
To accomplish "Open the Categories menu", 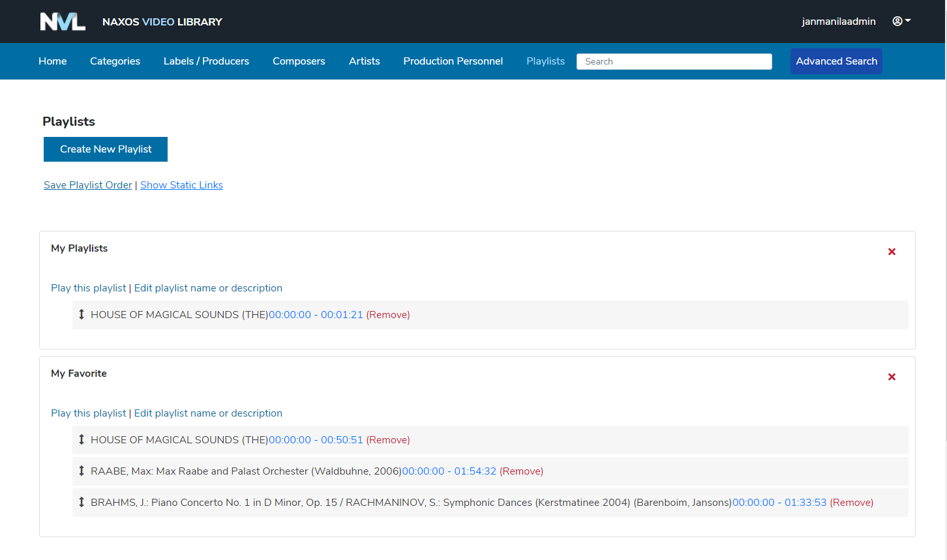I will (115, 61).
